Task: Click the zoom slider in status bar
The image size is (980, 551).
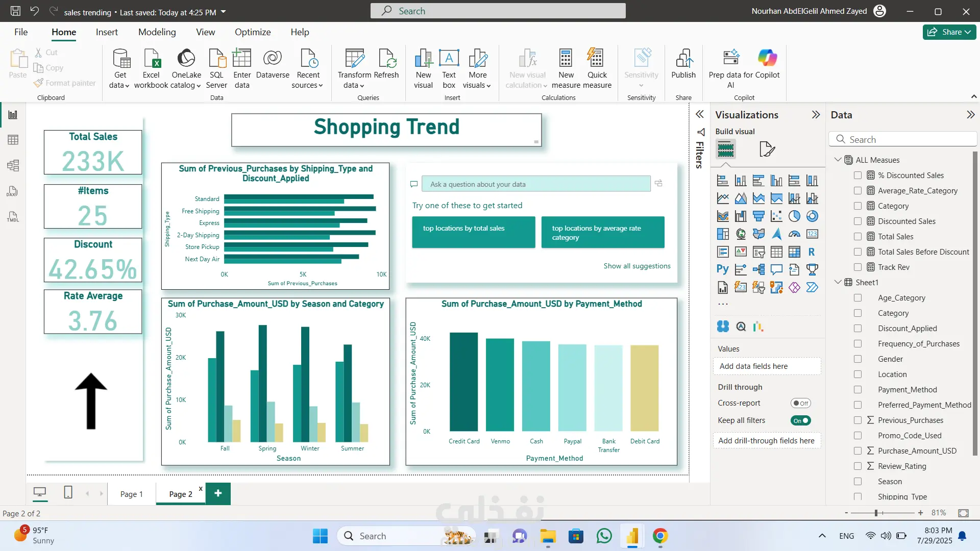Action: (x=876, y=513)
